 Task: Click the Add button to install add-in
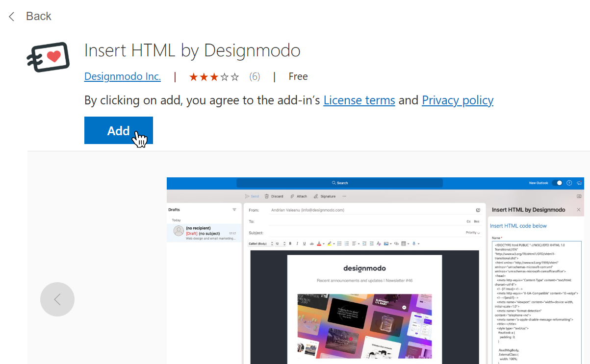[119, 130]
